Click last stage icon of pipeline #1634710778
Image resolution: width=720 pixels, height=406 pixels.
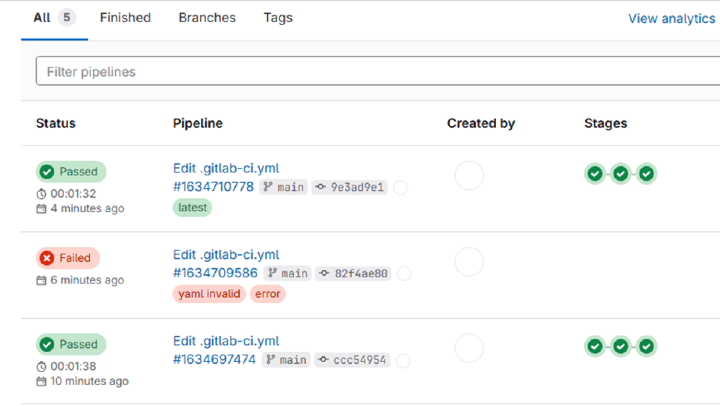647,174
